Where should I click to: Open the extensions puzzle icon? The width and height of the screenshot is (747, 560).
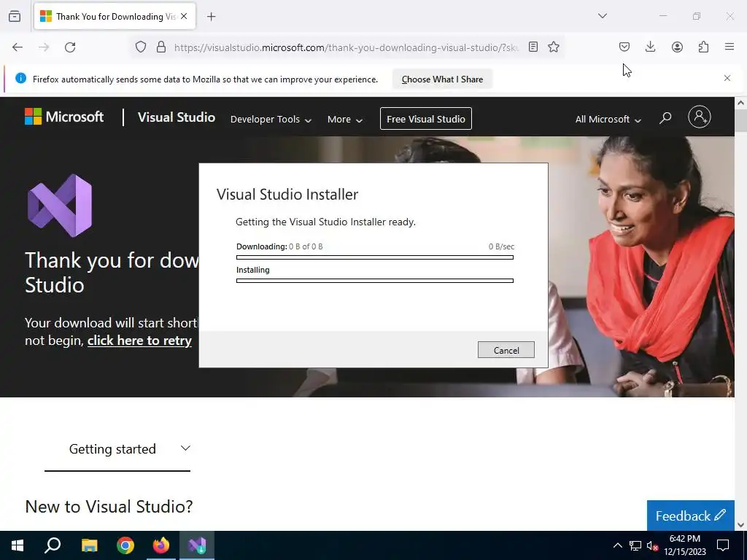click(x=703, y=47)
